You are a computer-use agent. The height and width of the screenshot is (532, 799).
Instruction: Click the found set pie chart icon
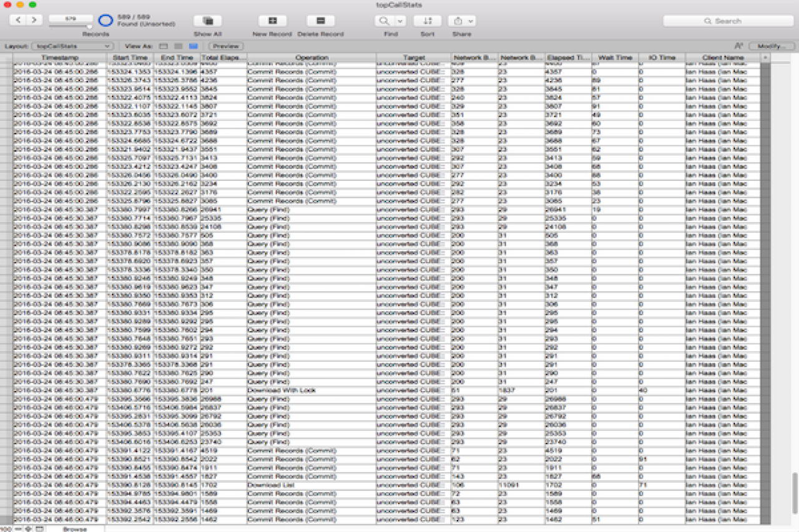pyautogui.click(x=105, y=21)
